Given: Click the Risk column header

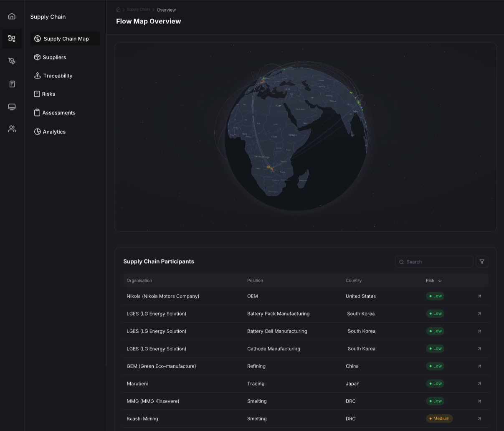Looking at the screenshot, I should click(430, 281).
